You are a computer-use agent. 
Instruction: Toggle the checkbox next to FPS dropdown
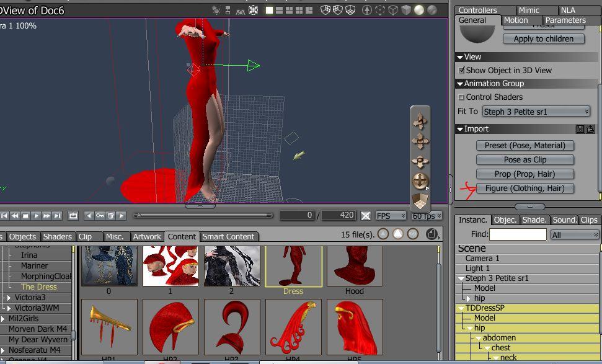click(x=366, y=216)
